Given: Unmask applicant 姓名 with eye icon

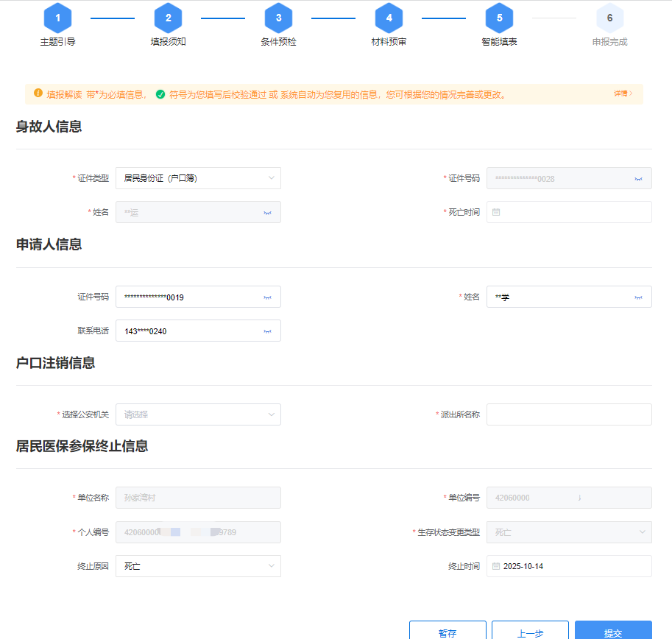Looking at the screenshot, I should coord(637,297).
